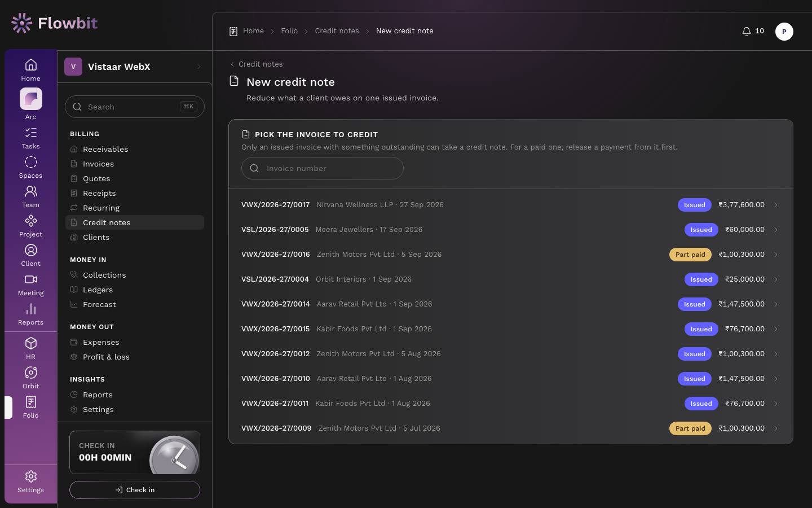Open Home in the left rail

click(x=30, y=70)
